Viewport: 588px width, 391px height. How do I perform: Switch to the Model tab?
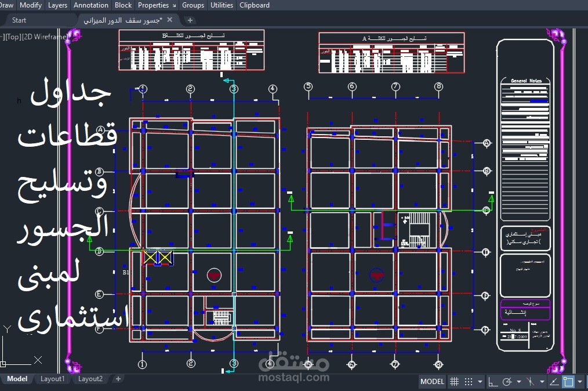click(17, 379)
